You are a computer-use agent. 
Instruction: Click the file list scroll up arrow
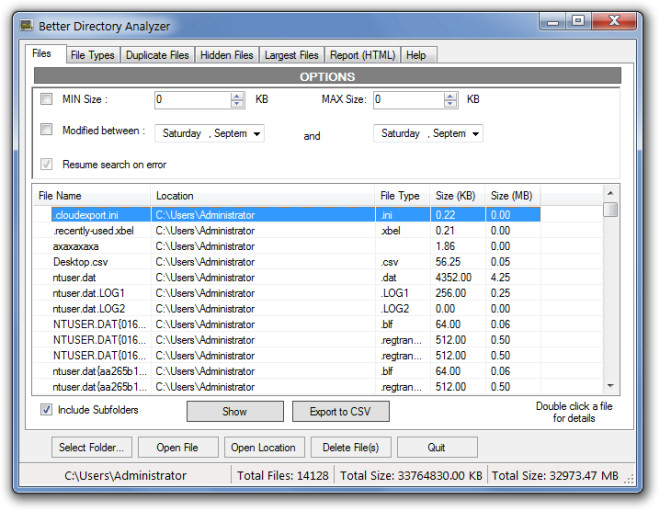610,193
